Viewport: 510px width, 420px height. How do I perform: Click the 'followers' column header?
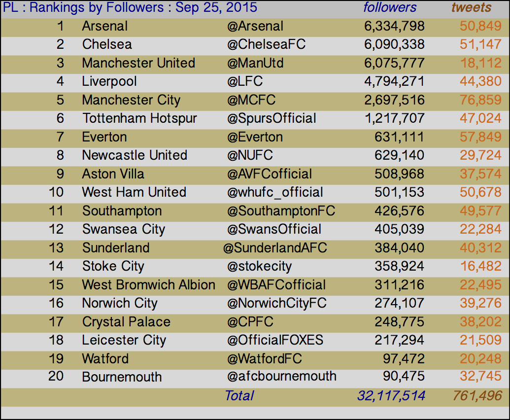click(390, 7)
